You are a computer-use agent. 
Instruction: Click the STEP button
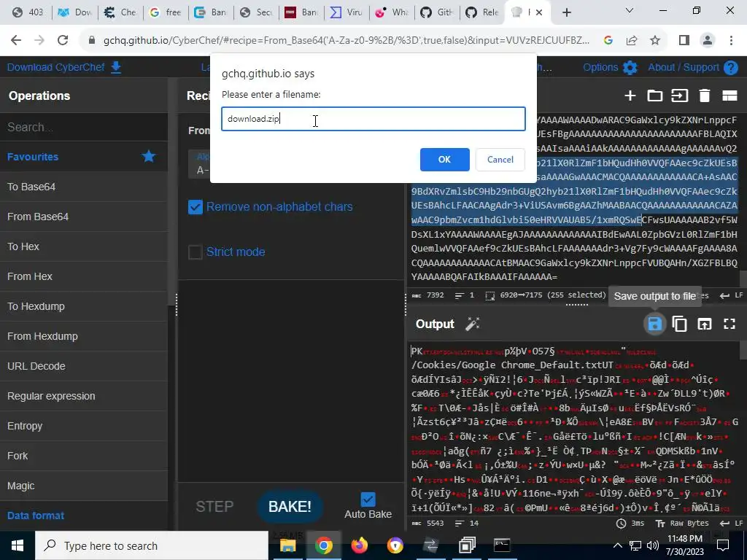(215, 507)
